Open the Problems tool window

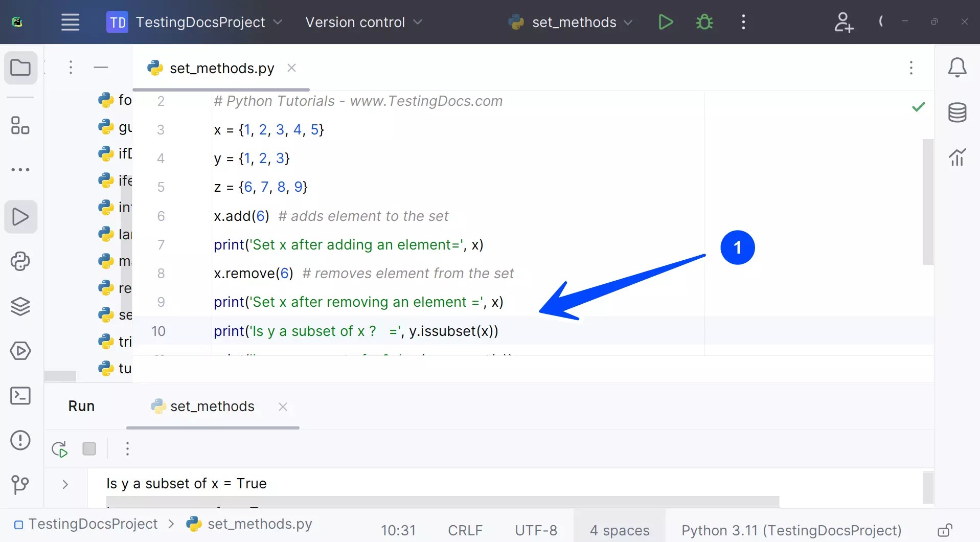point(20,440)
